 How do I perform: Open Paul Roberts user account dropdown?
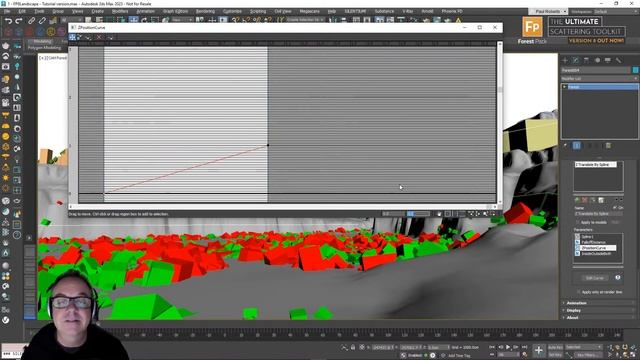tap(547, 11)
